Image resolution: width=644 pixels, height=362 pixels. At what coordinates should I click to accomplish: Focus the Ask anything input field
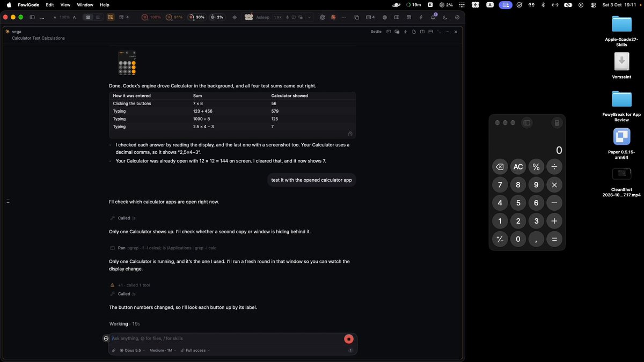(225, 338)
